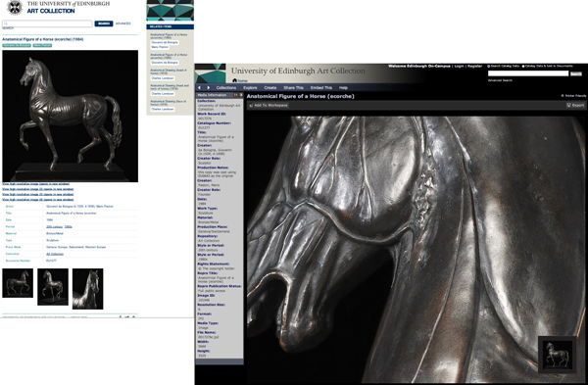This screenshot has width=588, height=385.
Task: Open Advanced Search in the dark header
Action: click(x=500, y=80)
